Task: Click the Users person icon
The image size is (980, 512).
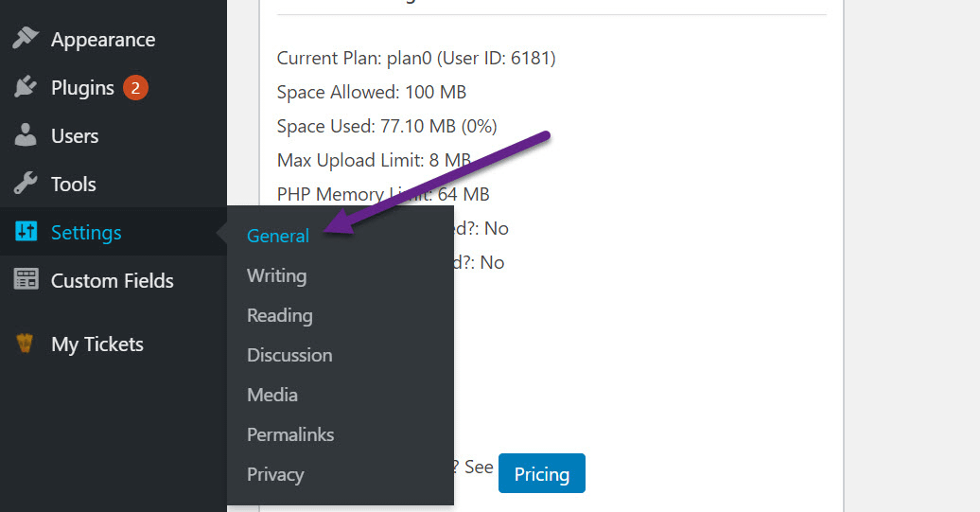Action: pos(25,135)
